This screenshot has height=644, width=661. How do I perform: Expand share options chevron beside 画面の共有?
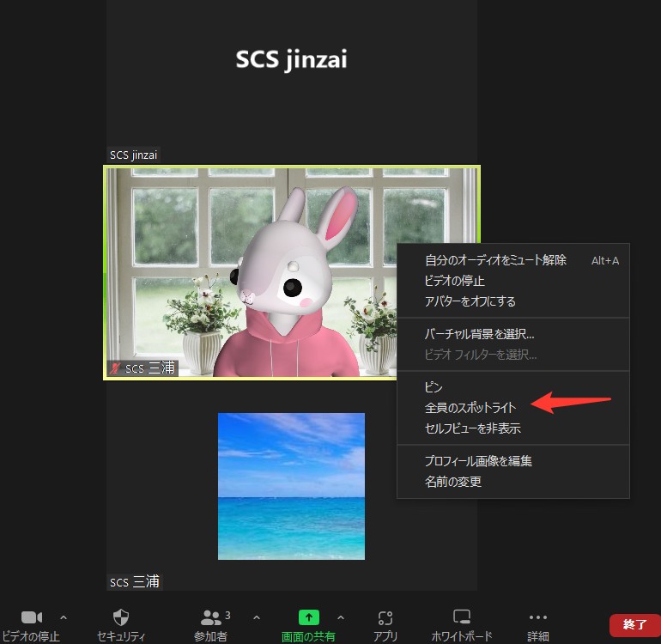tap(341, 618)
